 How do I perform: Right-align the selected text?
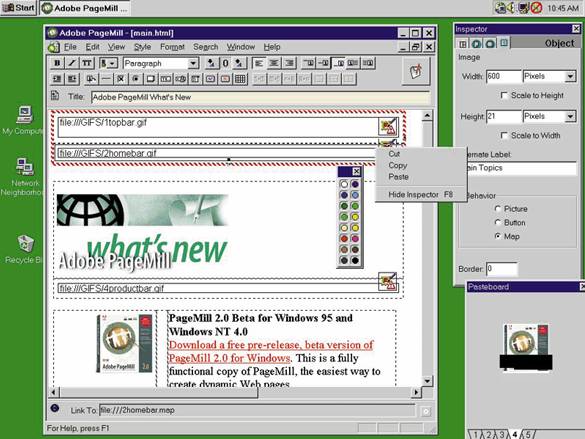289,63
